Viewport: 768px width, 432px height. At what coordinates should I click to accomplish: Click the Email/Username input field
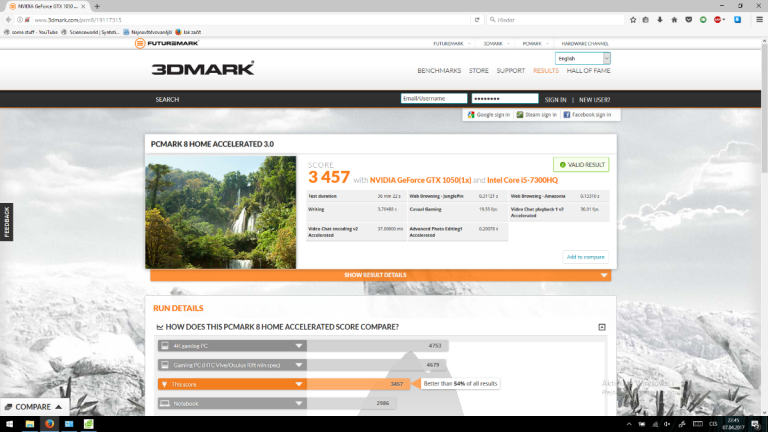click(433, 99)
